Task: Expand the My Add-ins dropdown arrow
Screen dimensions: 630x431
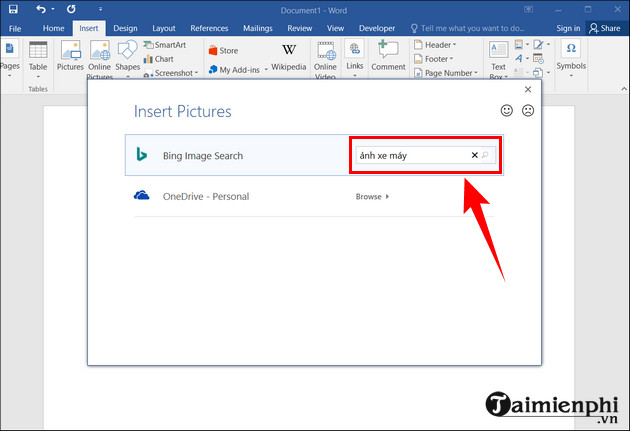Action: pos(266,70)
